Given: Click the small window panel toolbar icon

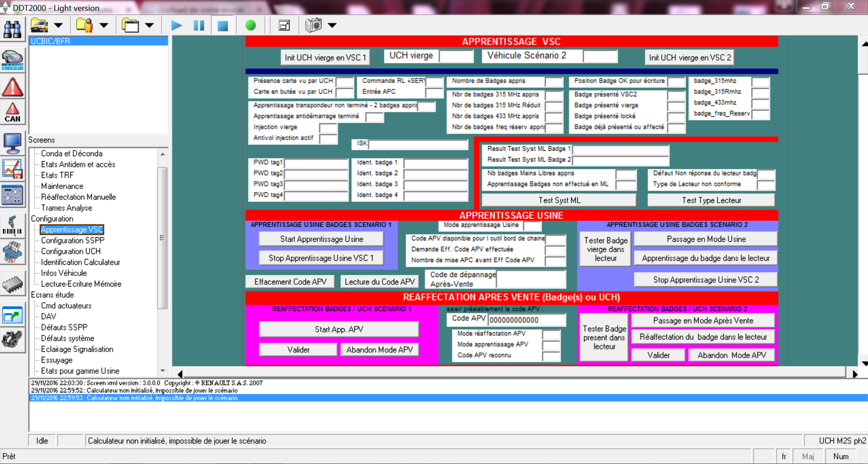Looking at the screenshot, I should click(x=284, y=26).
